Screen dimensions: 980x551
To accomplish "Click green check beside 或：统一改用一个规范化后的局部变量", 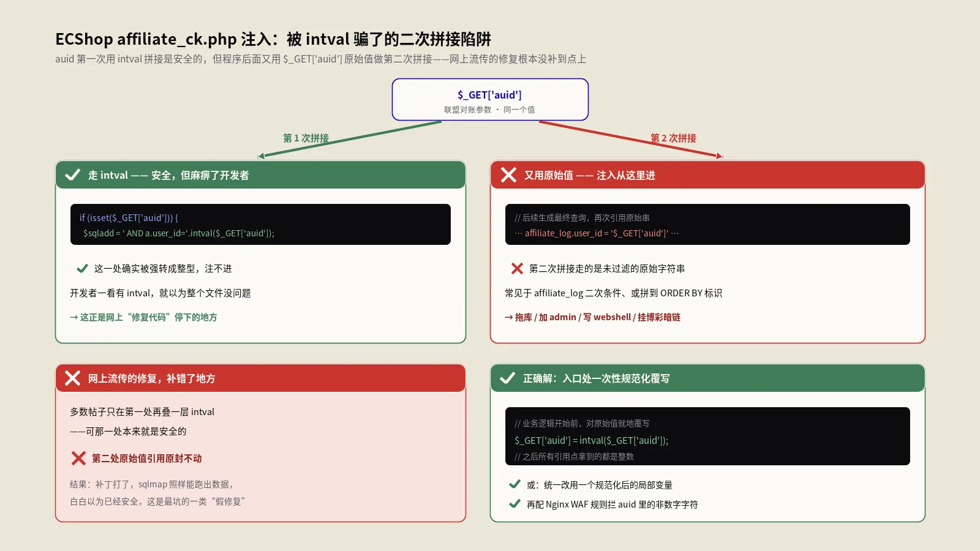I will coord(515,484).
